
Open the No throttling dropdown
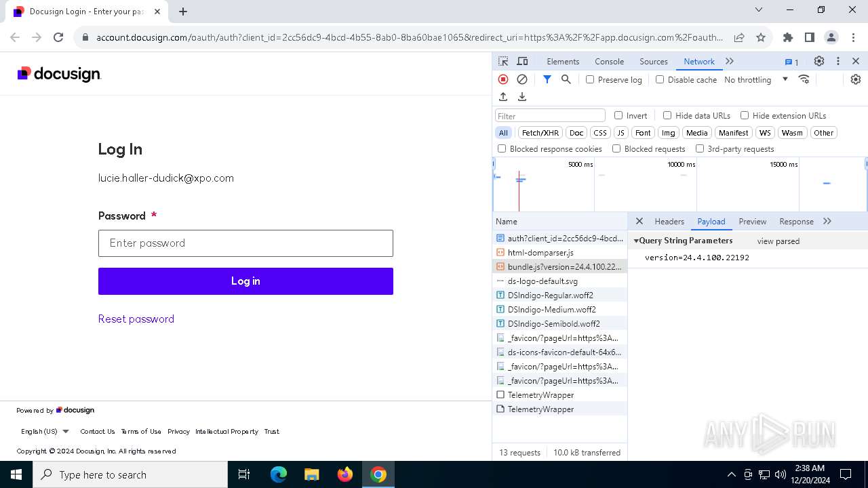point(755,79)
